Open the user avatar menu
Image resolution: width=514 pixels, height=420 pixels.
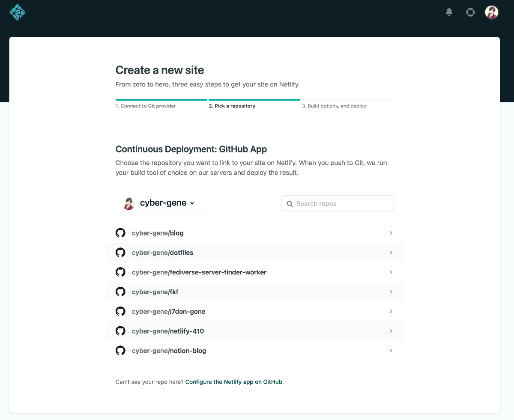pyautogui.click(x=491, y=12)
